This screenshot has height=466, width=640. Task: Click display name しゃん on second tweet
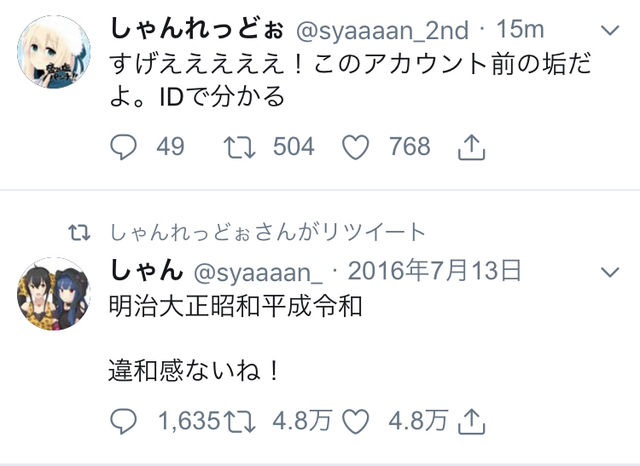click(147, 271)
